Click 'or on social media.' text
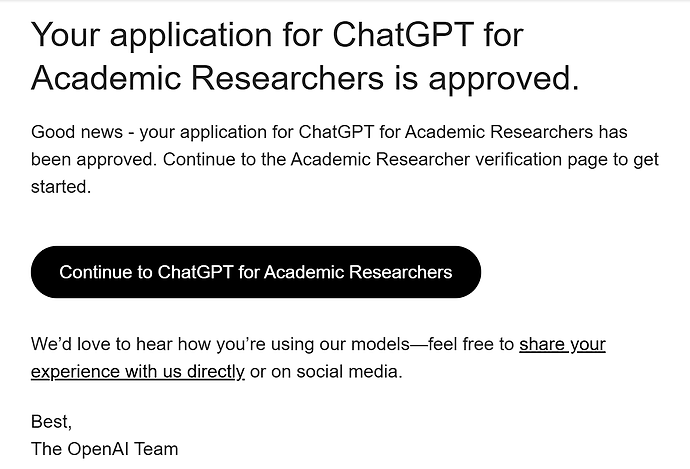 click(x=326, y=371)
